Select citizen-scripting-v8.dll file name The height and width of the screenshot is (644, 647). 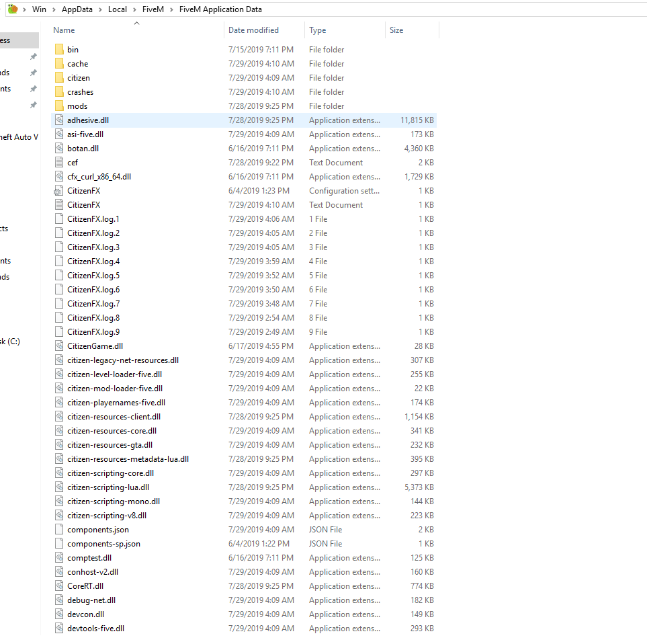tap(107, 515)
